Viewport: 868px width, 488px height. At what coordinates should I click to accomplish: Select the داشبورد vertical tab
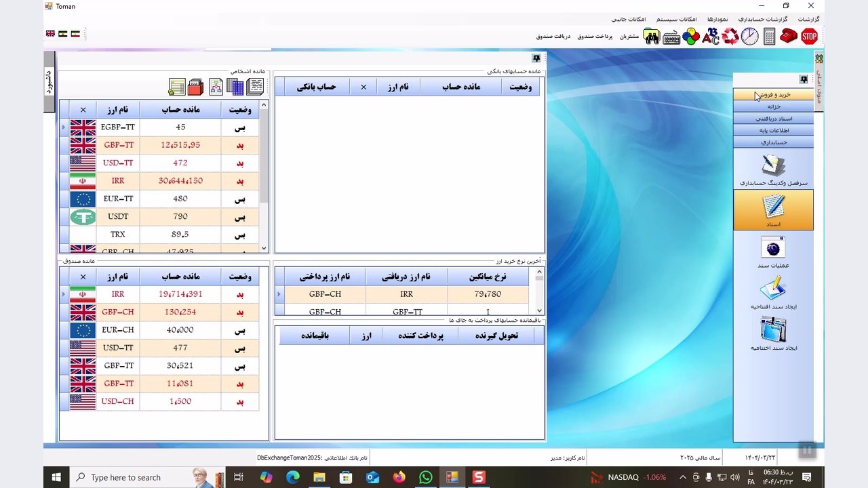click(x=50, y=81)
